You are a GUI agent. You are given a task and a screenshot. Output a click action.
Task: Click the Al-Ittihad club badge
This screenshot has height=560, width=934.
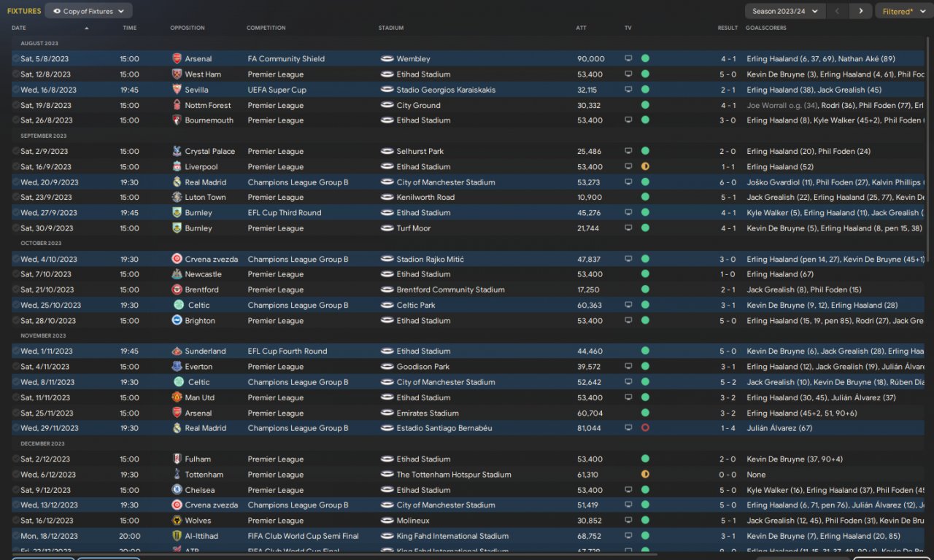click(x=177, y=536)
